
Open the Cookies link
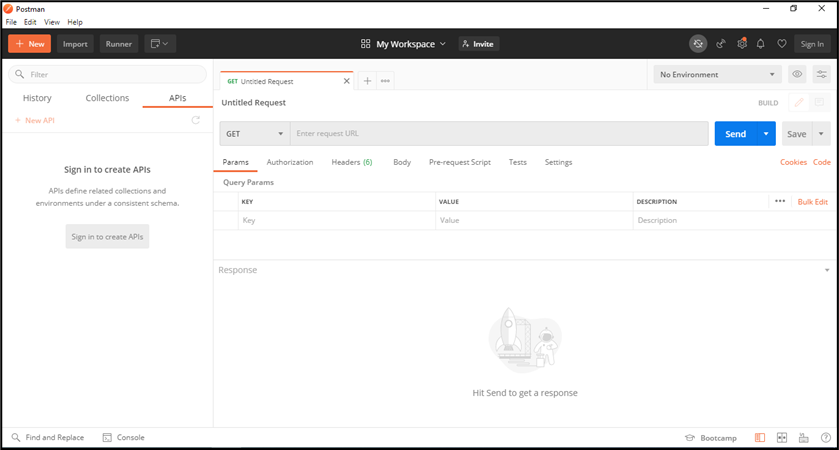pyautogui.click(x=793, y=162)
